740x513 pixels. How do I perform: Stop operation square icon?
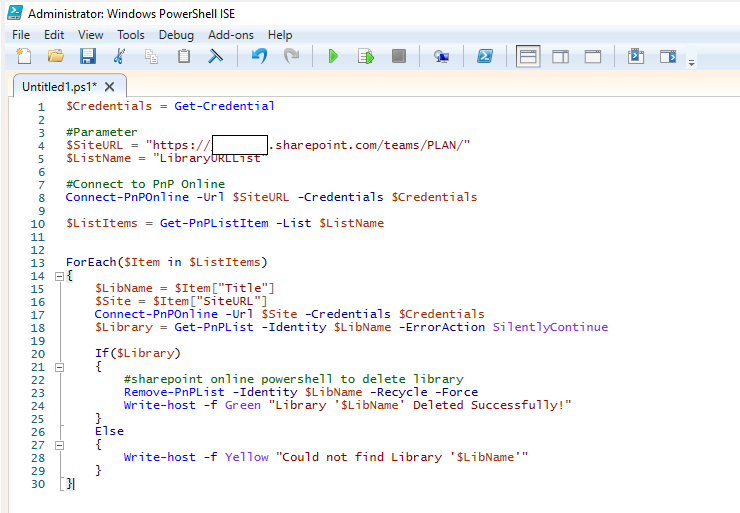click(x=399, y=56)
